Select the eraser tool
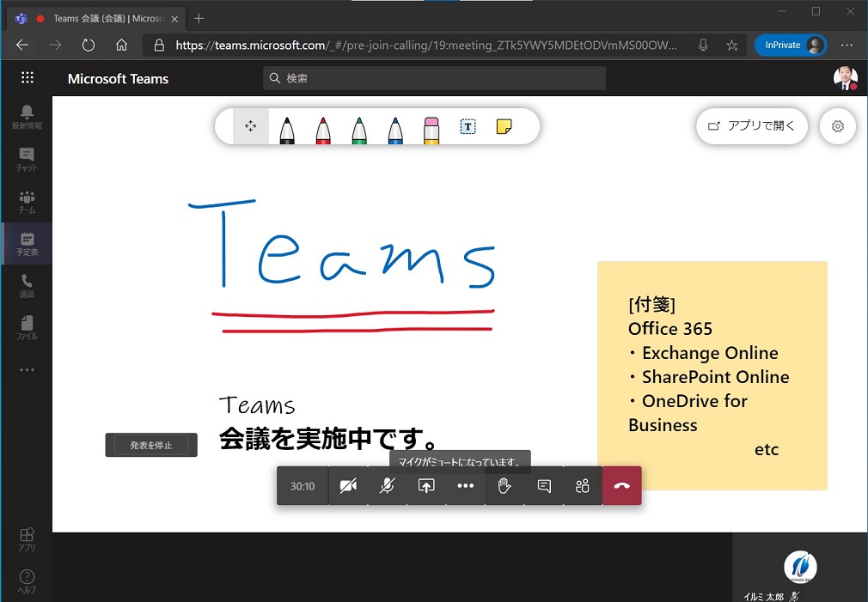The width and height of the screenshot is (868, 602). [x=431, y=130]
